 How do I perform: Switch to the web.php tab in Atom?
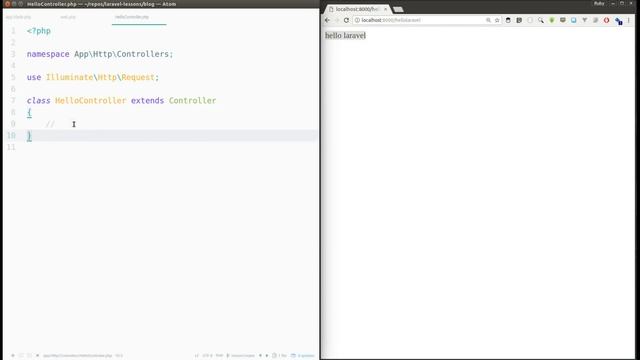pyautogui.click(x=68, y=17)
